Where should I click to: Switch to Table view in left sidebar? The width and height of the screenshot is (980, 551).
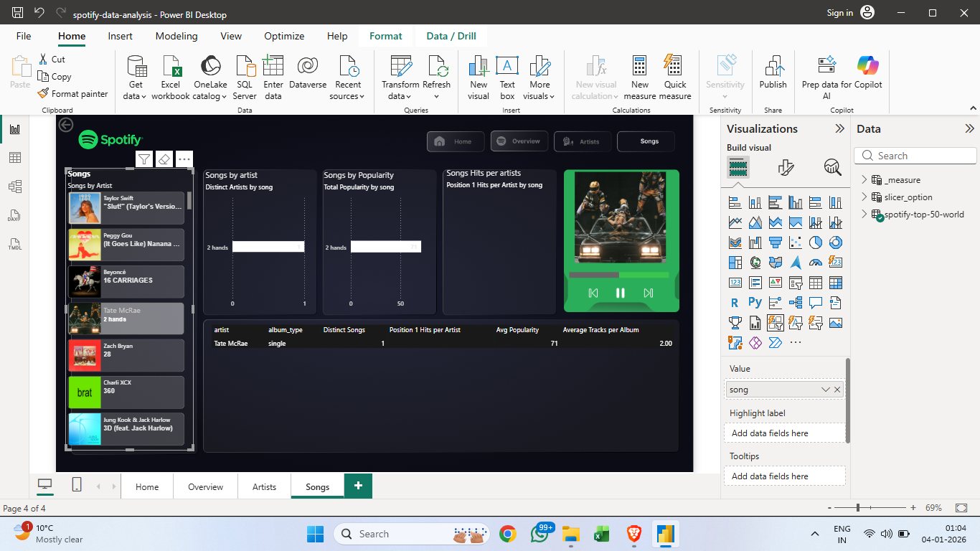14,158
